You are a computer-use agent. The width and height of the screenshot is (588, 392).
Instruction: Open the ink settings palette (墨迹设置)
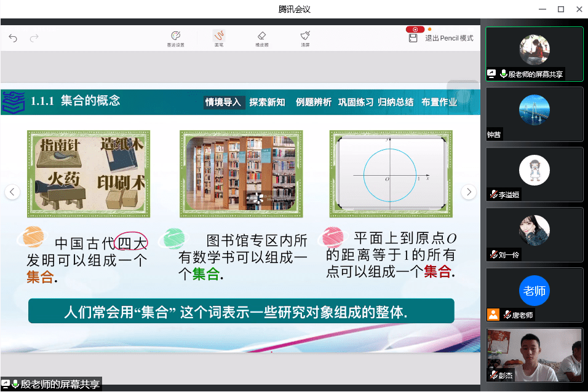click(175, 36)
